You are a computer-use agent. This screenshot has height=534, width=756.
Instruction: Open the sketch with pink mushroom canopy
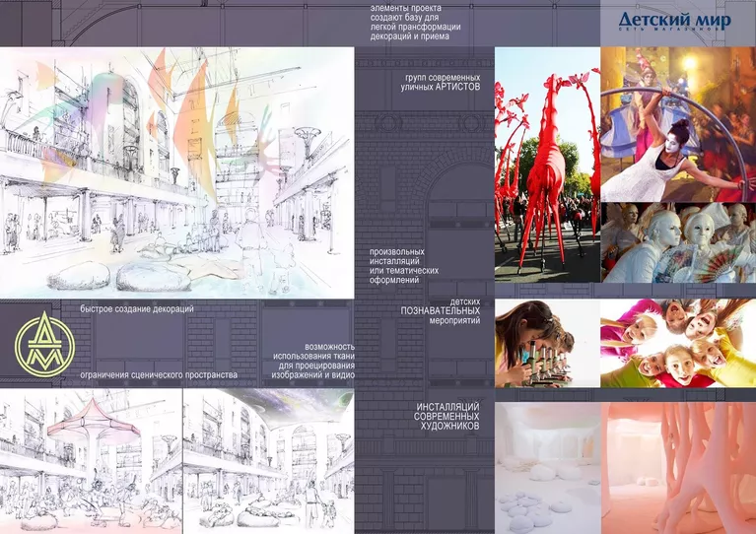tap(91, 461)
